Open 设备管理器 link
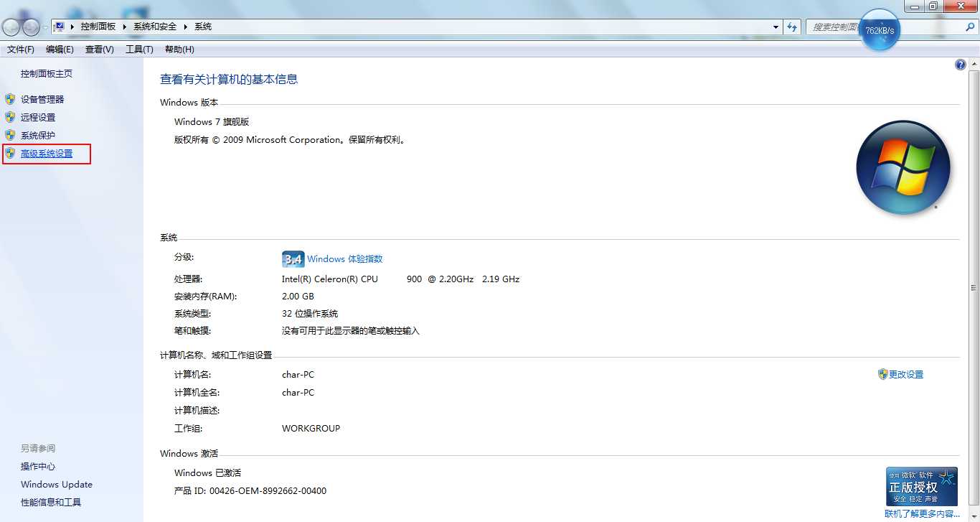 click(42, 99)
